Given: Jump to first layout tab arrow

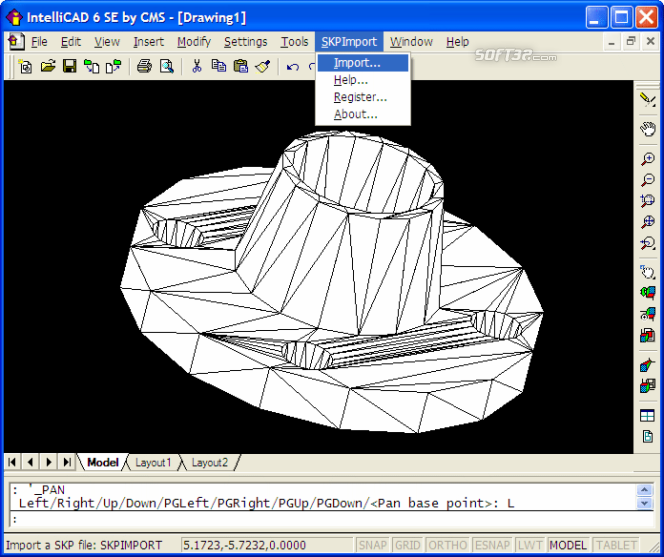Looking at the screenshot, I should pyautogui.click(x=12, y=462).
